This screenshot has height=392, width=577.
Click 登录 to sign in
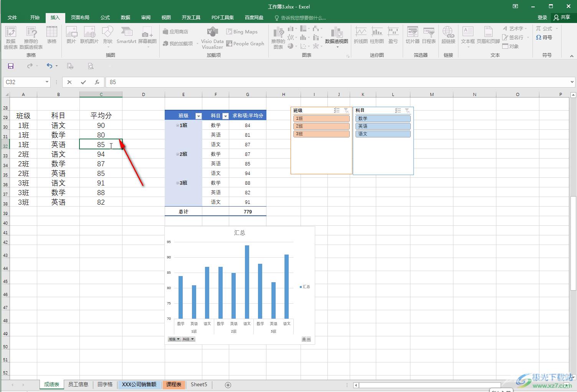click(542, 18)
